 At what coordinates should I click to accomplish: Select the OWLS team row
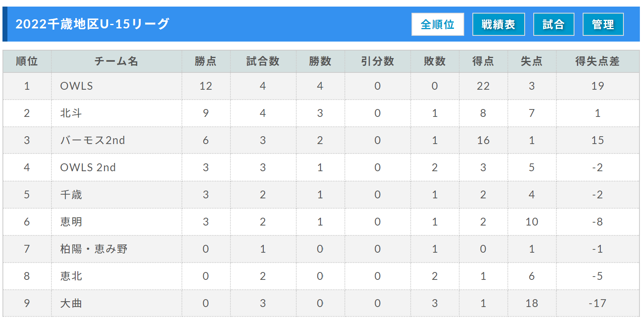(321, 86)
